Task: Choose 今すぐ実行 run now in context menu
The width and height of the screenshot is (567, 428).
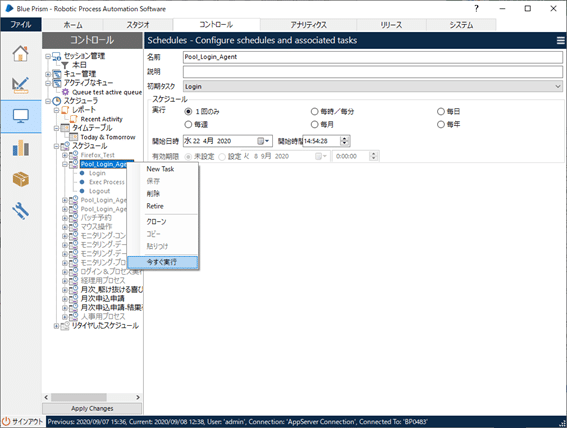Action: (162, 262)
